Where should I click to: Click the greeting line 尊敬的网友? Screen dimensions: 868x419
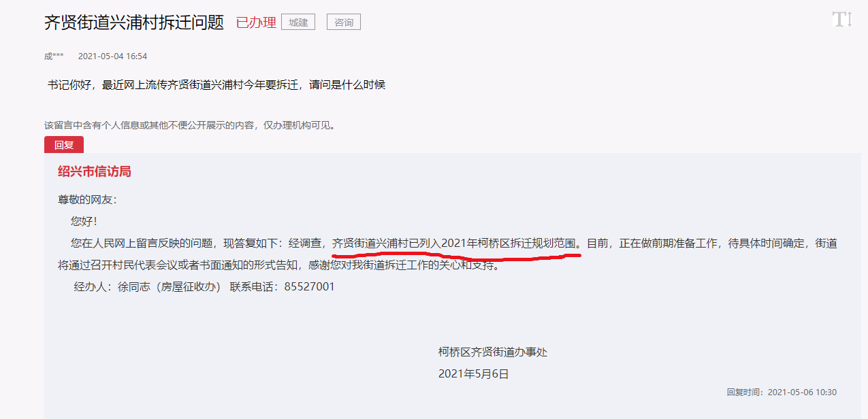[88, 200]
